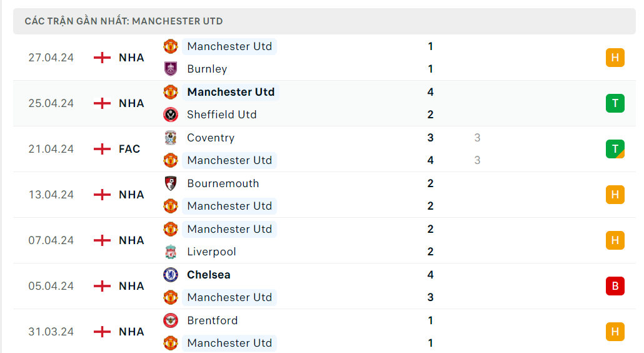Screen dimensions: 644x353
Task: Click the Coventry club crest icon
Action: tap(171, 138)
